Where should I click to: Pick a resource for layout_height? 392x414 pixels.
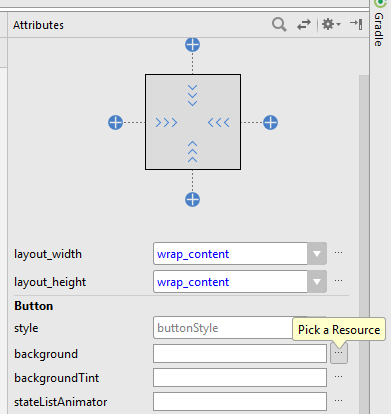tap(338, 281)
